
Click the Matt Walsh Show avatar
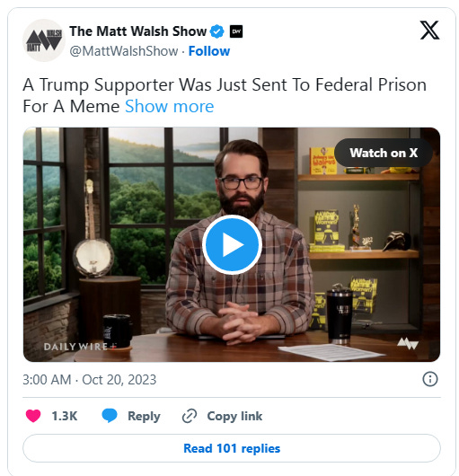[x=44, y=40]
